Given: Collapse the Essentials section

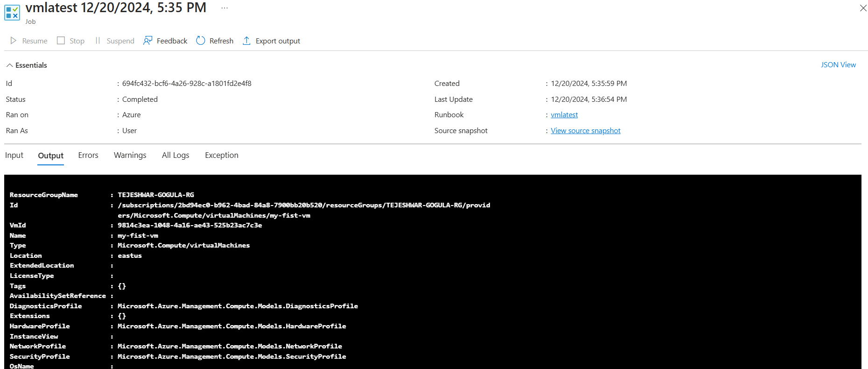Looking at the screenshot, I should (x=27, y=65).
